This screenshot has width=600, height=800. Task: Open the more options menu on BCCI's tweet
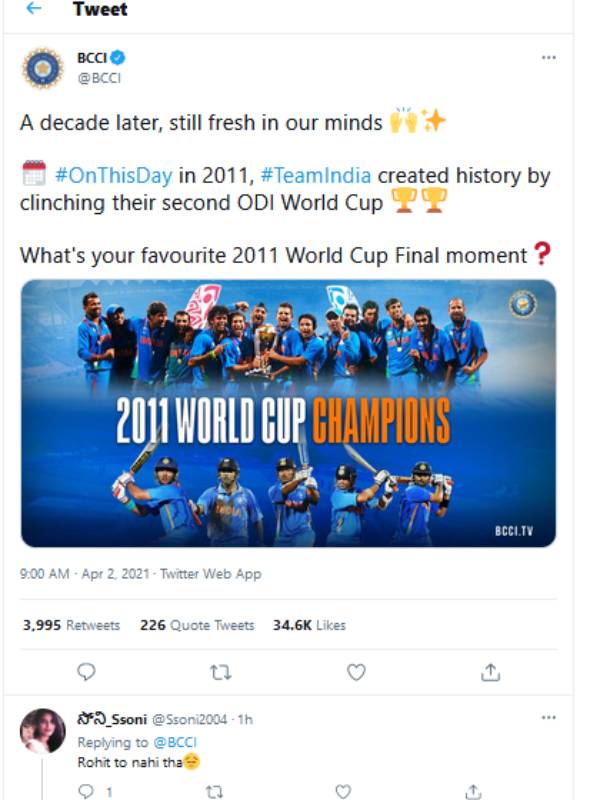point(547,57)
